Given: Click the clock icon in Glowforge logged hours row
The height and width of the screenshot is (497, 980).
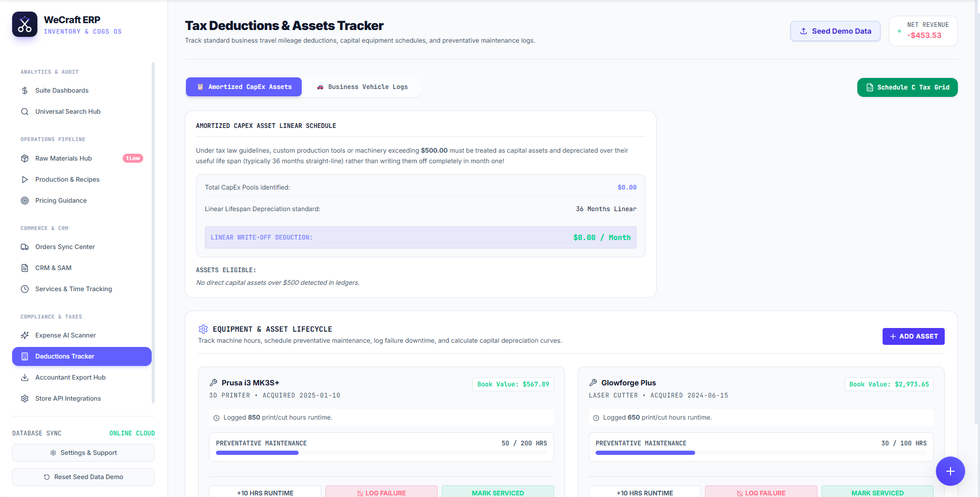Looking at the screenshot, I should tap(596, 418).
